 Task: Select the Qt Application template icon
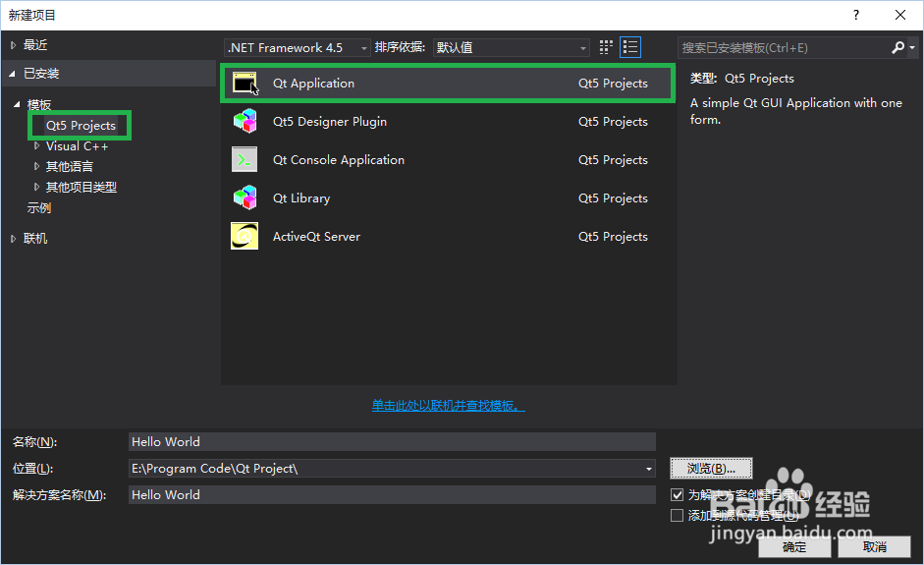click(x=245, y=83)
